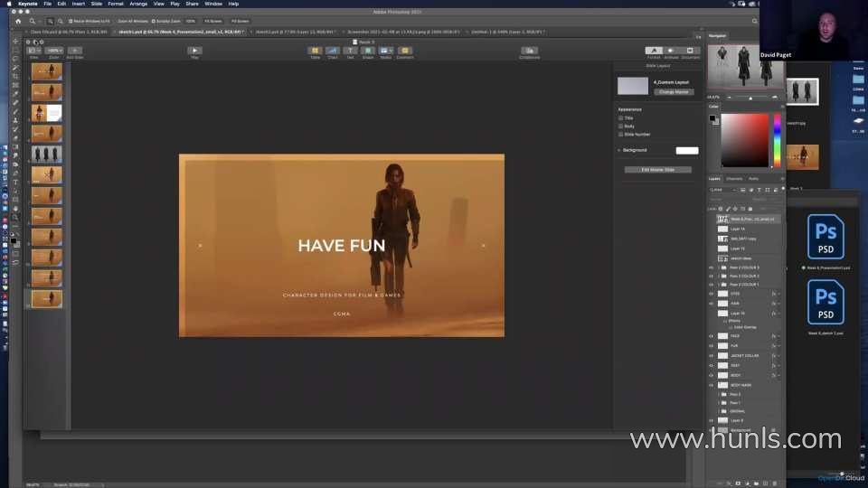Enable the Title checkbox in Appearance
Viewport: 868px width, 488px height.
pos(620,117)
